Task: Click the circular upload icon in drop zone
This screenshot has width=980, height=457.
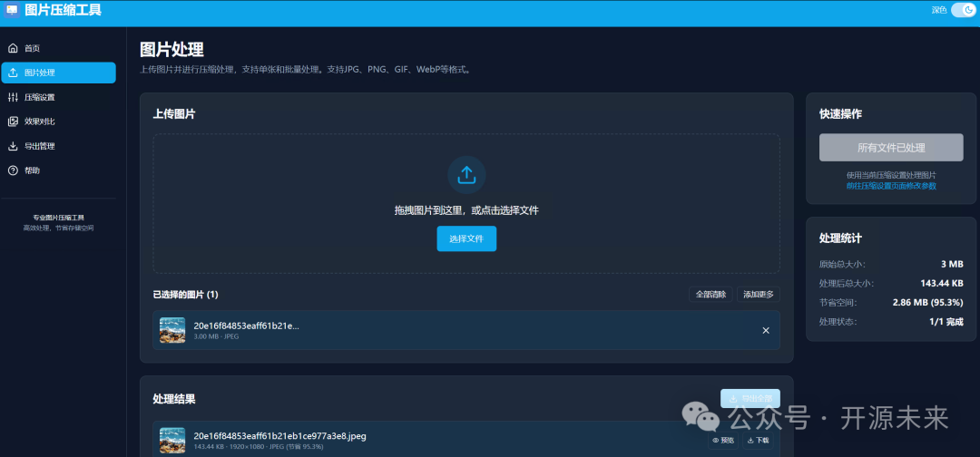Action: 466,175
